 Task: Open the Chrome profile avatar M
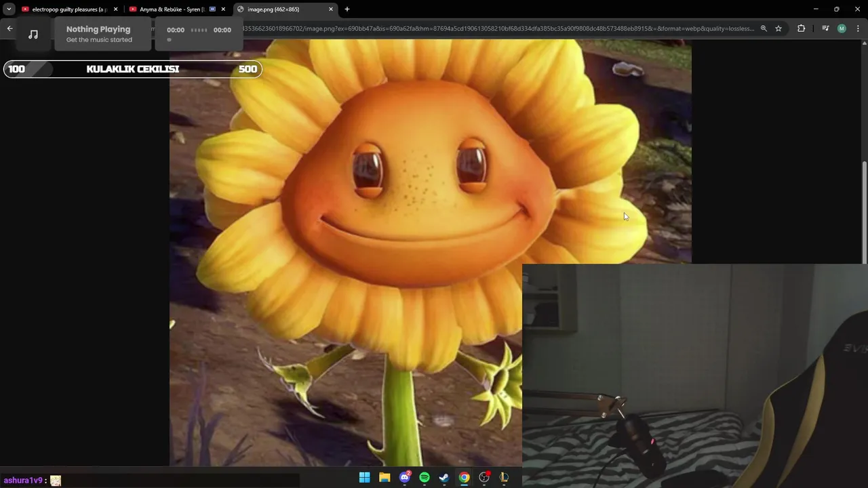click(x=842, y=28)
